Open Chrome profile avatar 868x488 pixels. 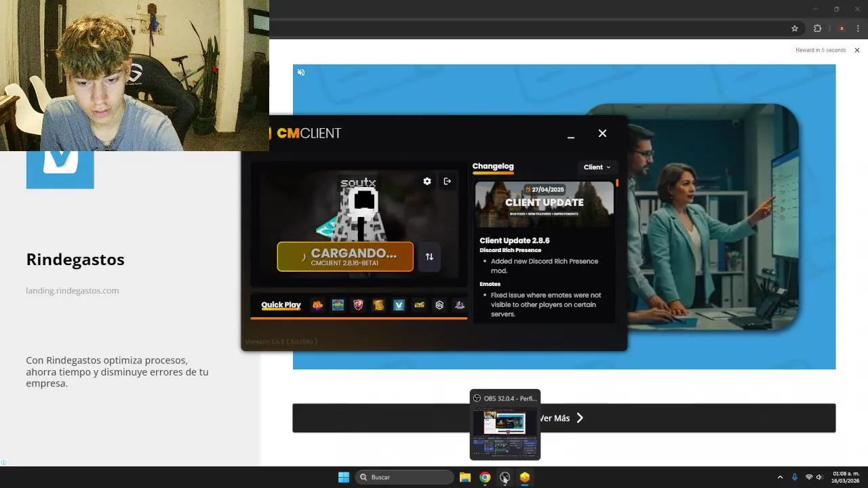tap(842, 28)
